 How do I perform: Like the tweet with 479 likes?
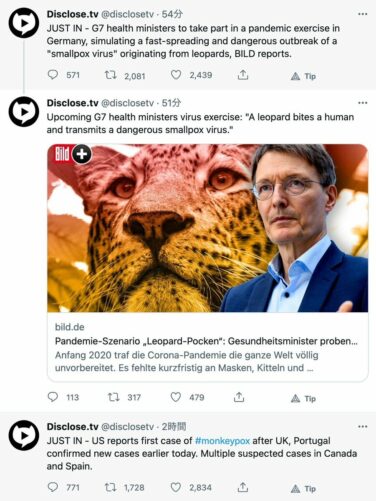[176, 397]
